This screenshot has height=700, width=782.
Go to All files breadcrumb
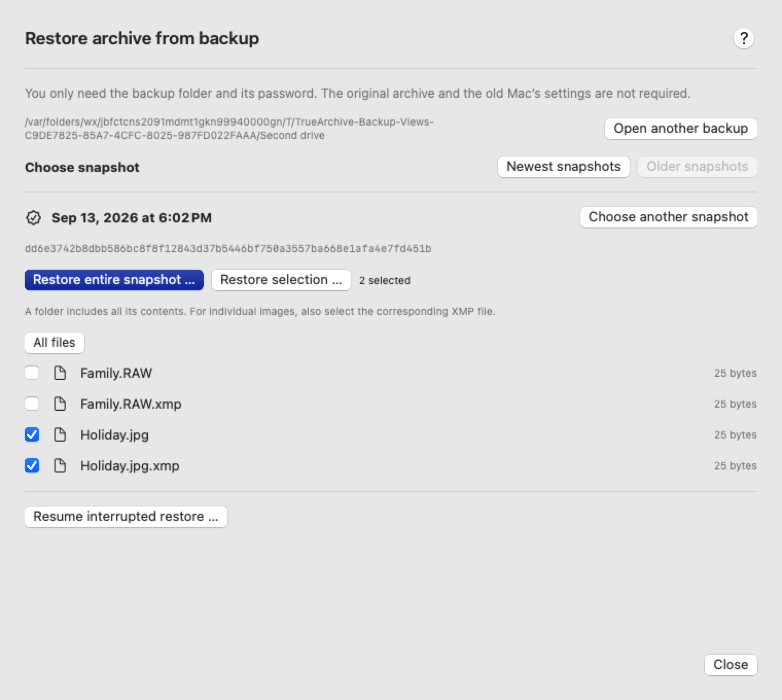[x=55, y=343]
